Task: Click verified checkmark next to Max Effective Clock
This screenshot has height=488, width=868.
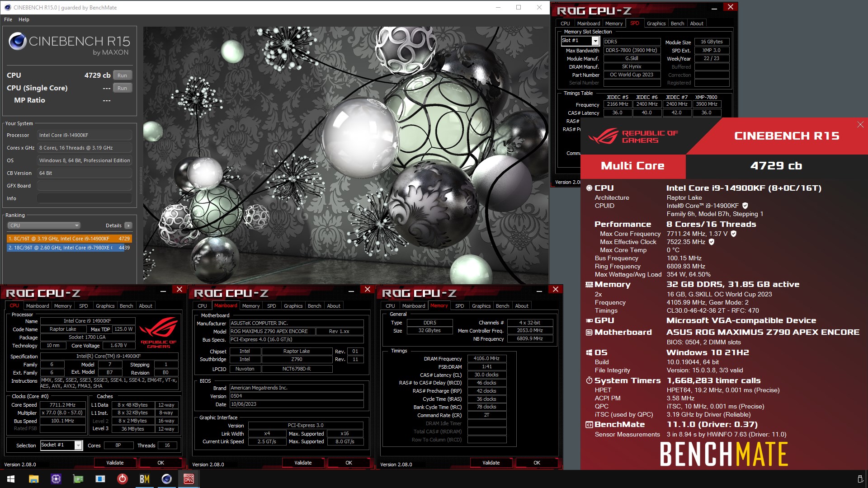Action: pyautogui.click(x=712, y=242)
